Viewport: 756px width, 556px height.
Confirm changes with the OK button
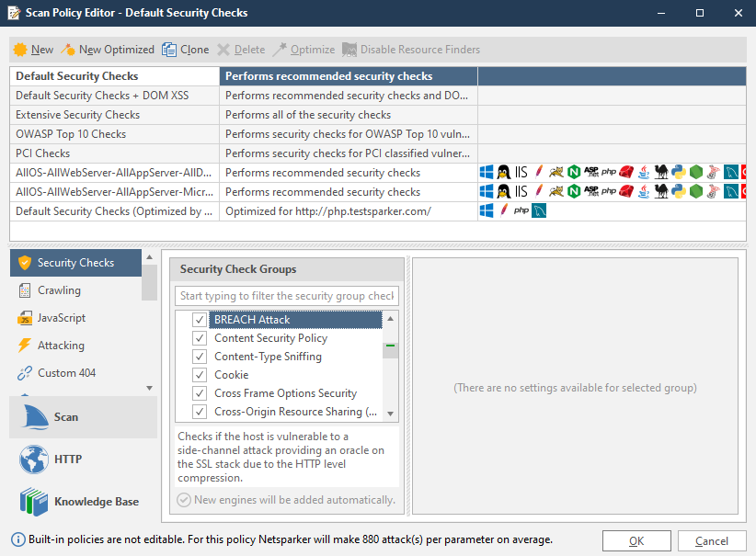pyautogui.click(x=636, y=540)
